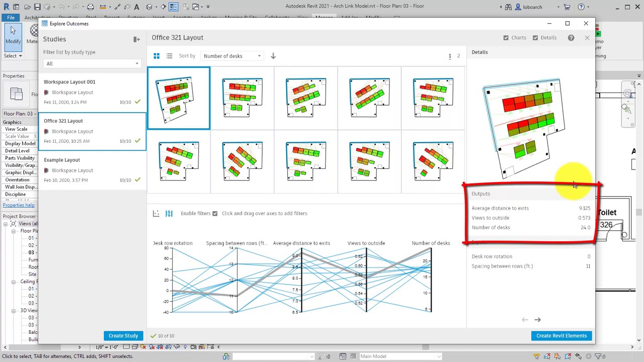Click the Average distance to exits chart axis

(x=302, y=280)
